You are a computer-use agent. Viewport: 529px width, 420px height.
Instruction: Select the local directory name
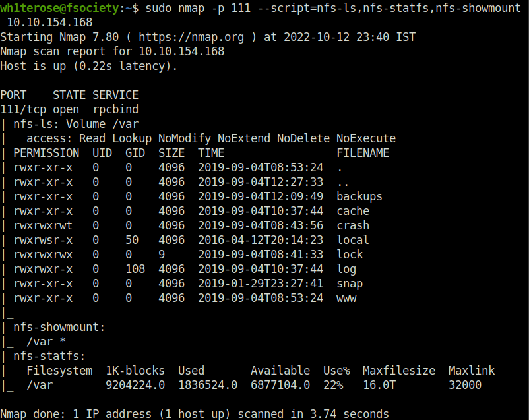pos(353,240)
